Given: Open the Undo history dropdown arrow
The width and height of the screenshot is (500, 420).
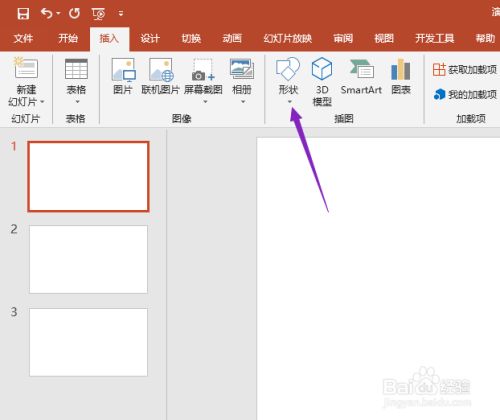Looking at the screenshot, I should (58, 13).
